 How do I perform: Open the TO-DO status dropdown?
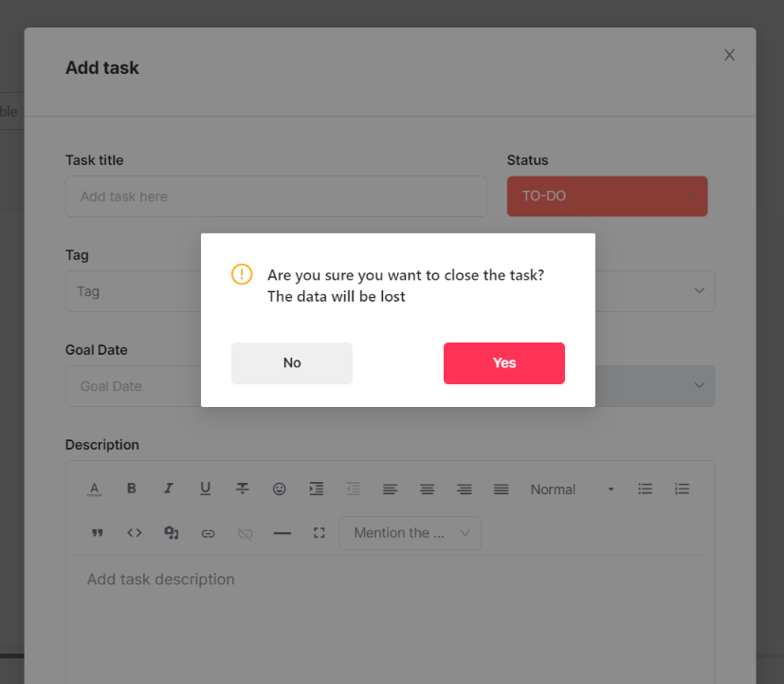click(607, 195)
